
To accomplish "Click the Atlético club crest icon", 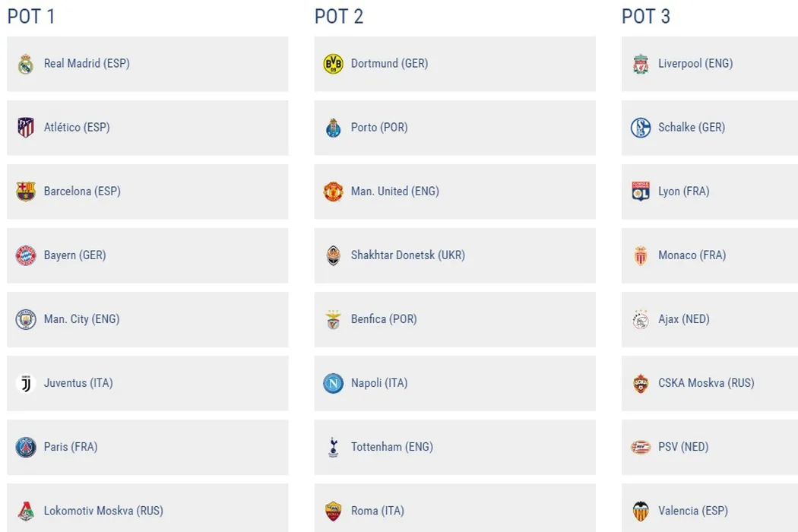I will (26, 128).
